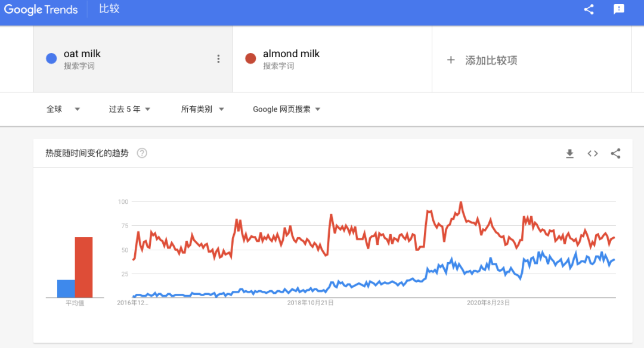Open the 过去 5 年 time range dropdown
The height and width of the screenshot is (348, 644).
point(129,109)
